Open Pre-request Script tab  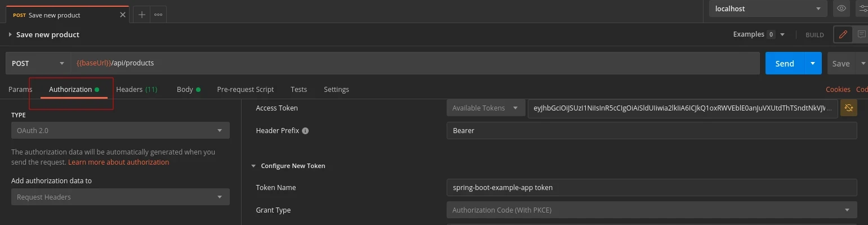pyautogui.click(x=246, y=89)
